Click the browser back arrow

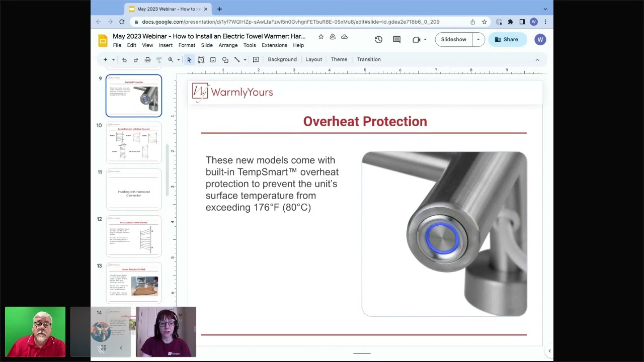[x=99, y=22]
